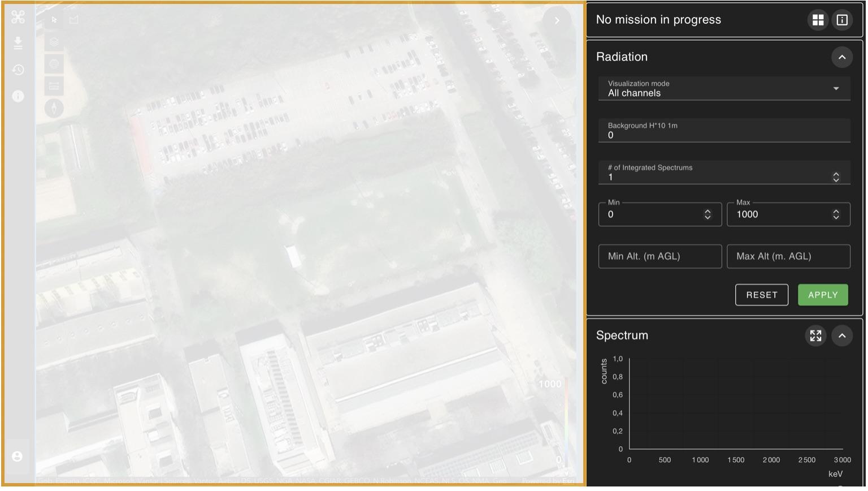Image resolution: width=868 pixels, height=491 pixels.
Task: Collapse the Radiation panel
Action: [x=842, y=57]
